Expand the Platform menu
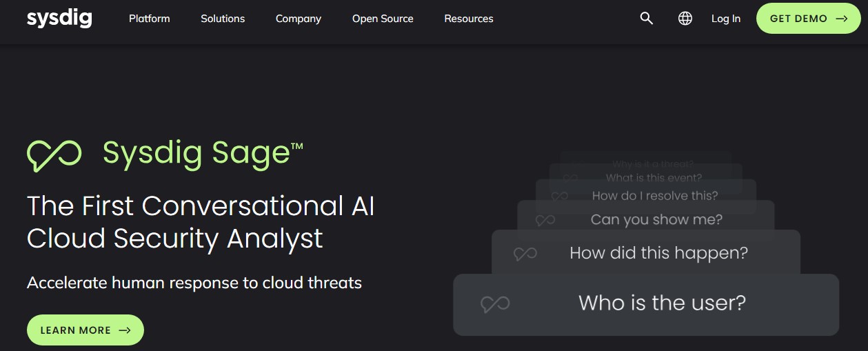This screenshot has height=351, width=868. click(x=149, y=19)
